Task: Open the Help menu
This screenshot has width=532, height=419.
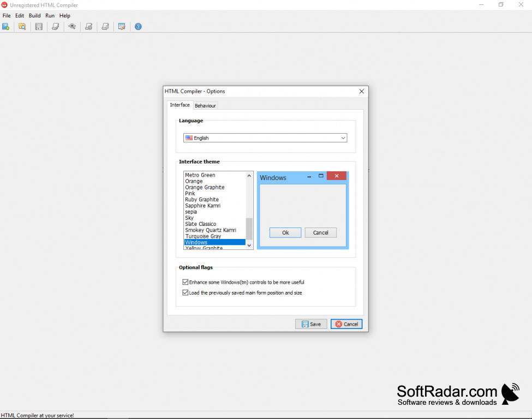Action: (65, 16)
